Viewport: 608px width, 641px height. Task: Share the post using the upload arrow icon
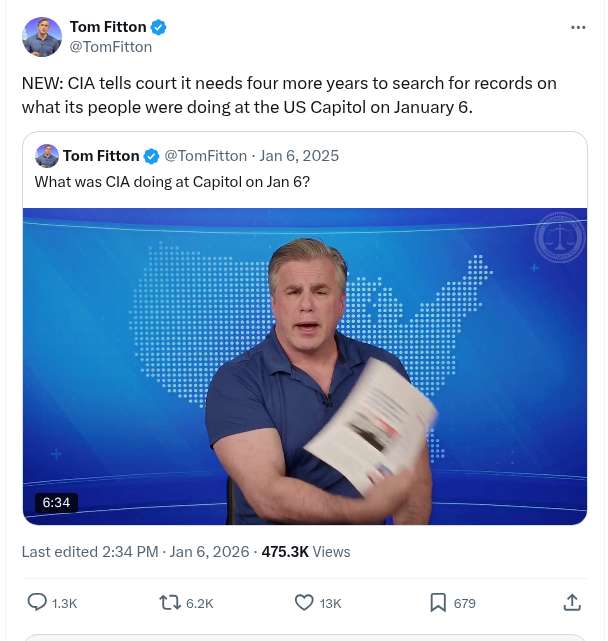(x=572, y=602)
